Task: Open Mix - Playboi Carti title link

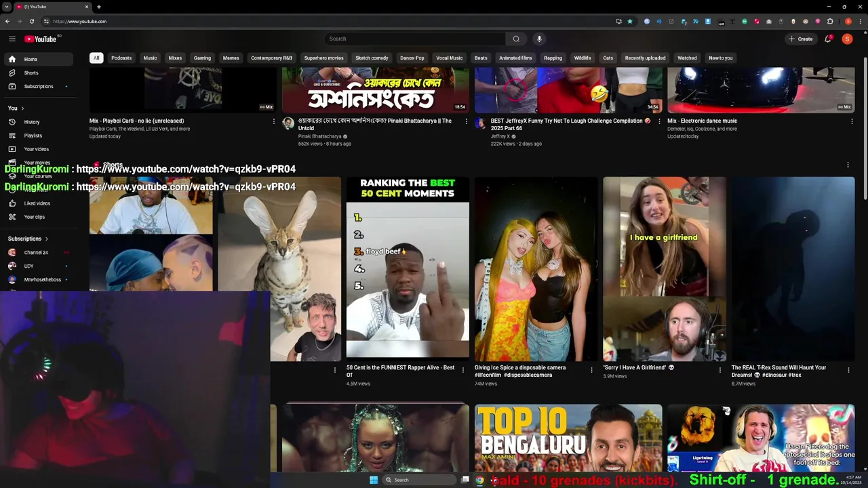Action: tap(136, 121)
